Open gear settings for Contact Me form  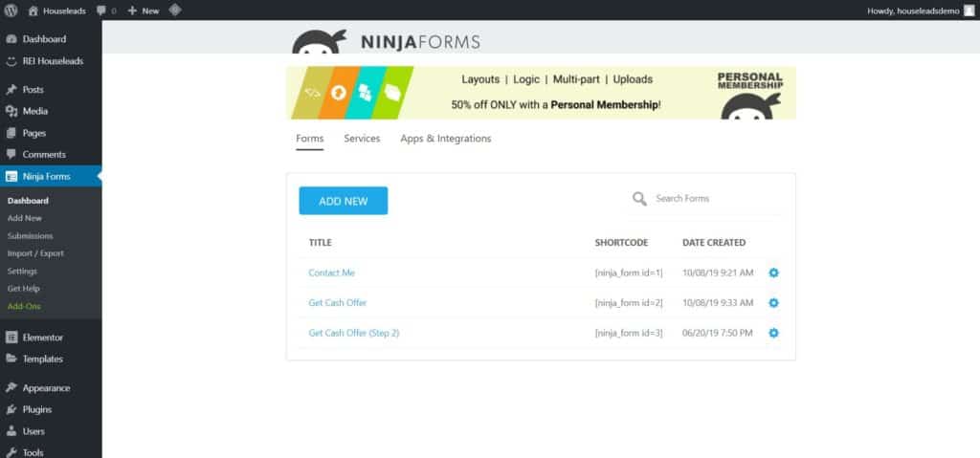(x=773, y=273)
